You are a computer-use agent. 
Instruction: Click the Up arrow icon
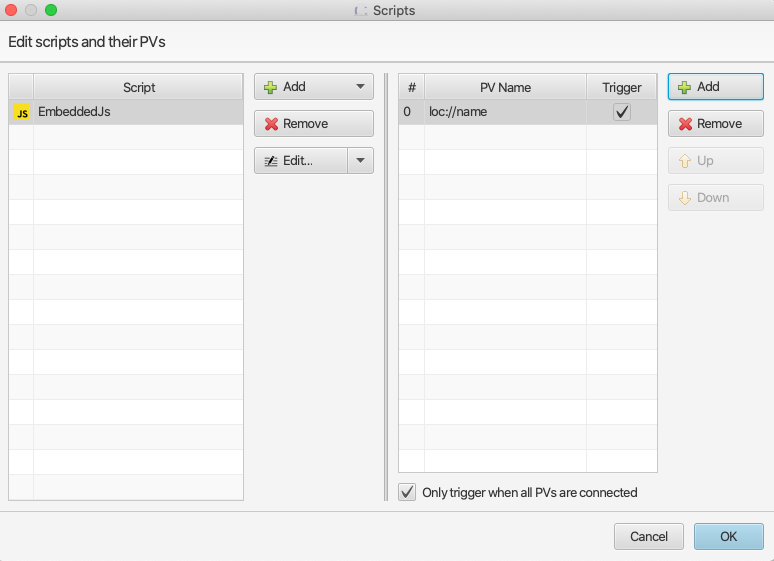684,161
